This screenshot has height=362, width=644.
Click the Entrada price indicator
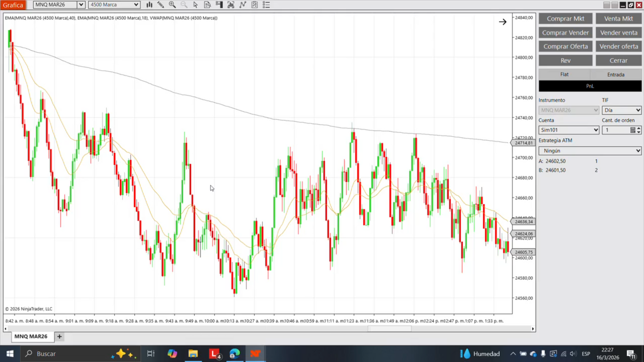(x=616, y=74)
